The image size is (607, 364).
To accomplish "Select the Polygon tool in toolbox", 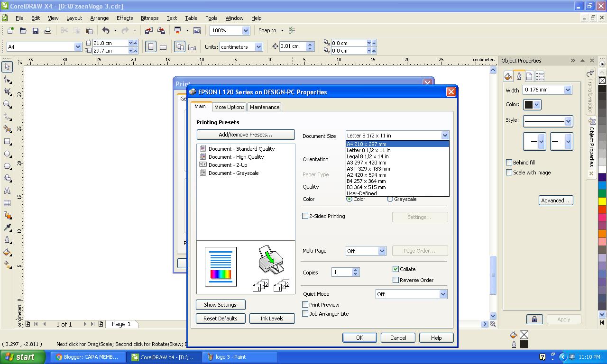I will [7, 166].
